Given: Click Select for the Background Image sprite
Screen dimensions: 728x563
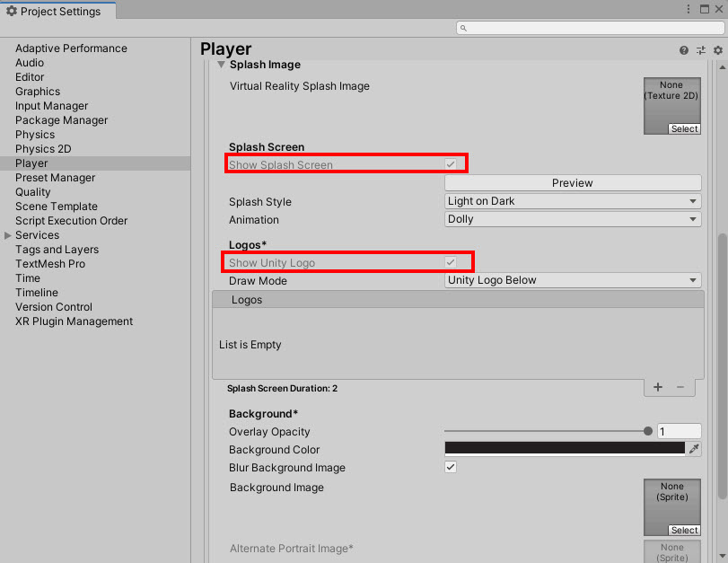Looking at the screenshot, I should [x=684, y=530].
